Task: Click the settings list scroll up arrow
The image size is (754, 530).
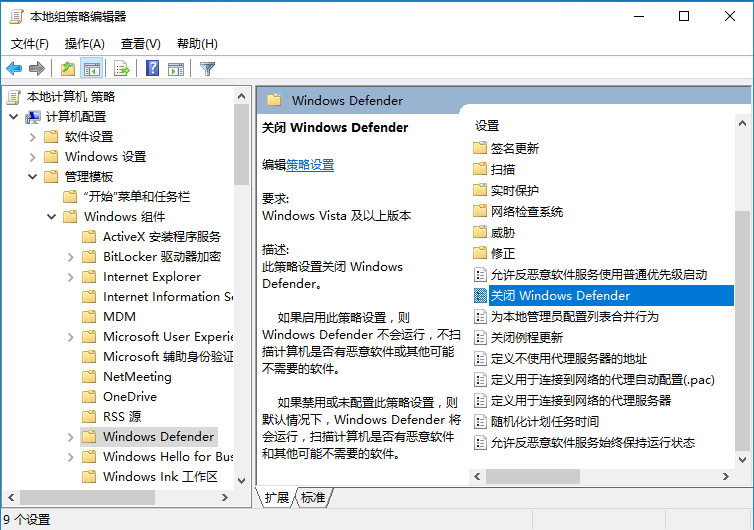Action: 742,123
